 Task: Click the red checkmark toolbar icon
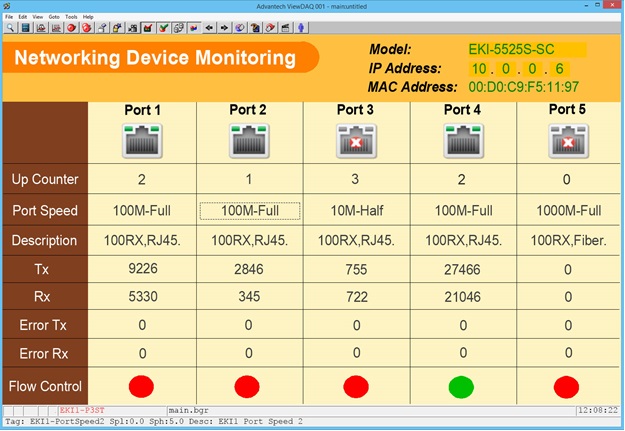click(x=148, y=28)
